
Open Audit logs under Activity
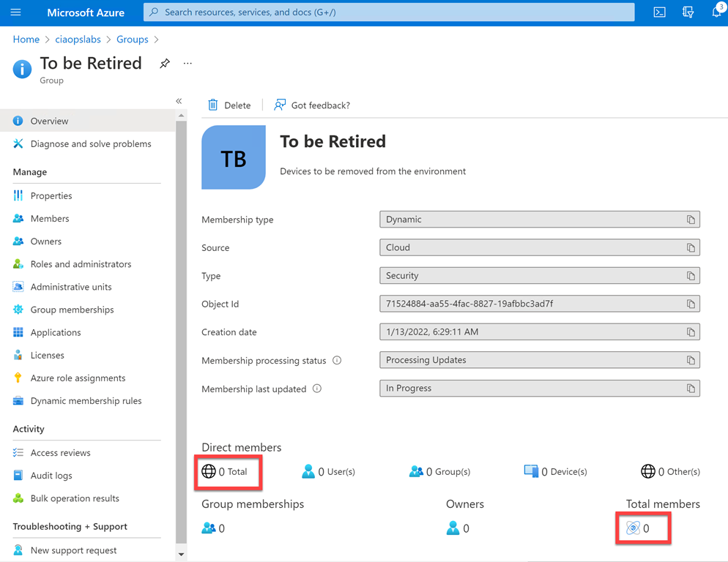pyautogui.click(x=51, y=476)
